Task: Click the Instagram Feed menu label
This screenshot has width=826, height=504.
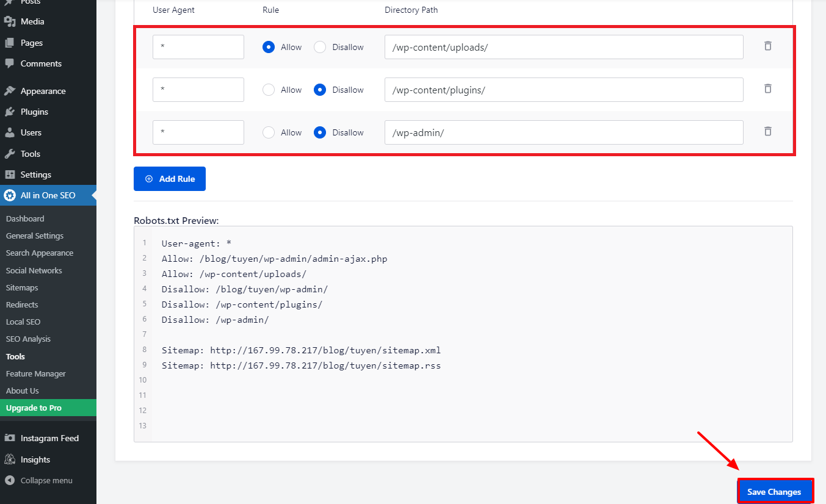Action: coord(49,438)
